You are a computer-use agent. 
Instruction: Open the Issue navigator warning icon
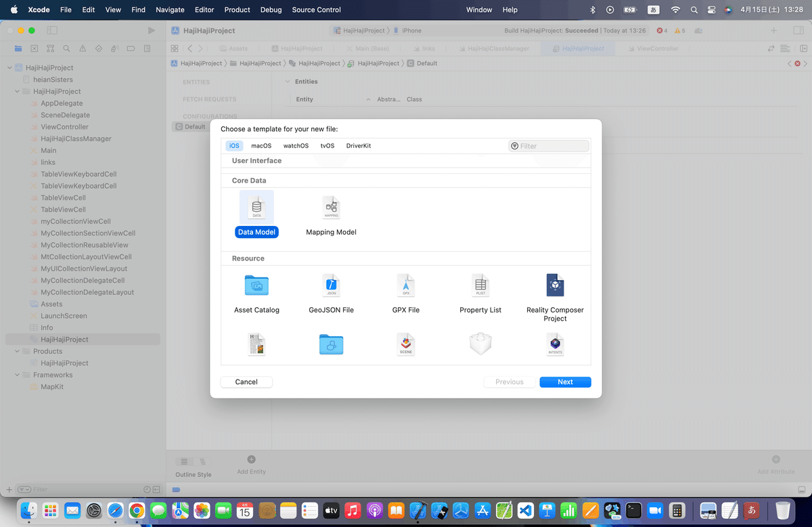click(x=83, y=49)
